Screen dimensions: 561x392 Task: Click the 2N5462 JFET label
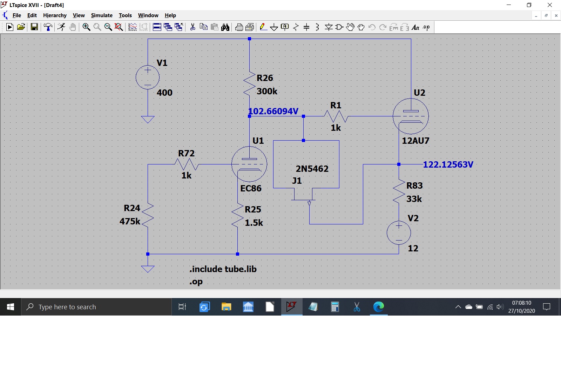tap(312, 169)
